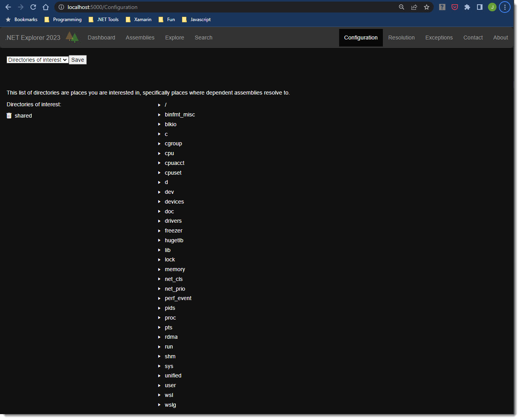The width and height of the screenshot is (520, 420).
Task: Reload the page with refresh icon
Action: coord(33,7)
